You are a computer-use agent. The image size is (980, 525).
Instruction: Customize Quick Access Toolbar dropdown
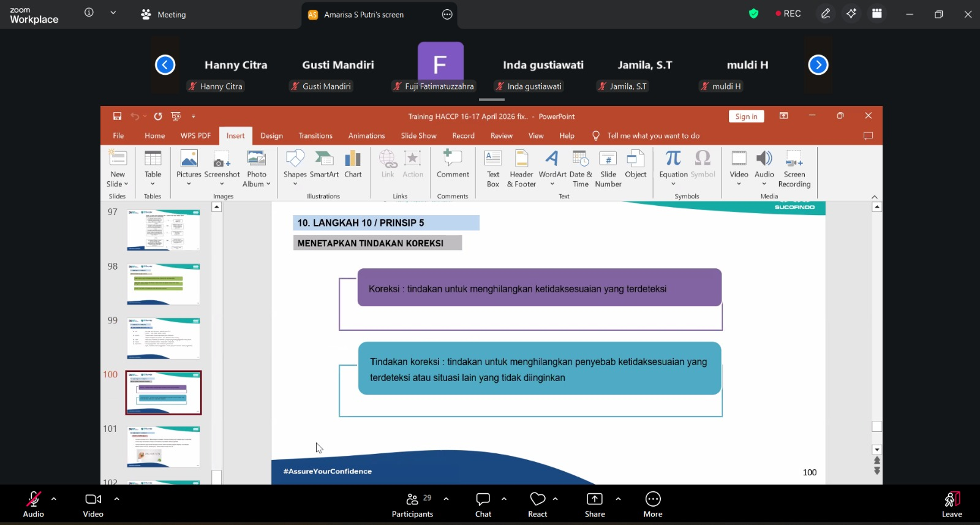pyautogui.click(x=194, y=116)
